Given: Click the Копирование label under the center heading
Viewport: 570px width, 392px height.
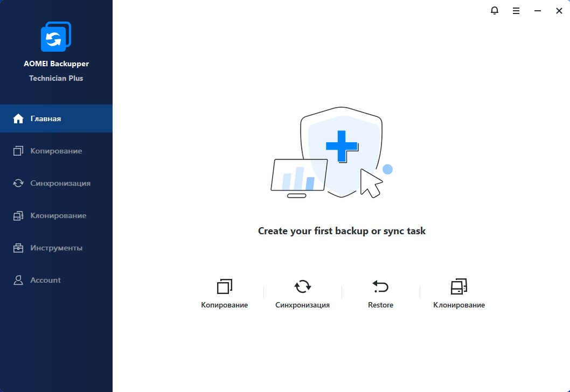Looking at the screenshot, I should tap(225, 305).
